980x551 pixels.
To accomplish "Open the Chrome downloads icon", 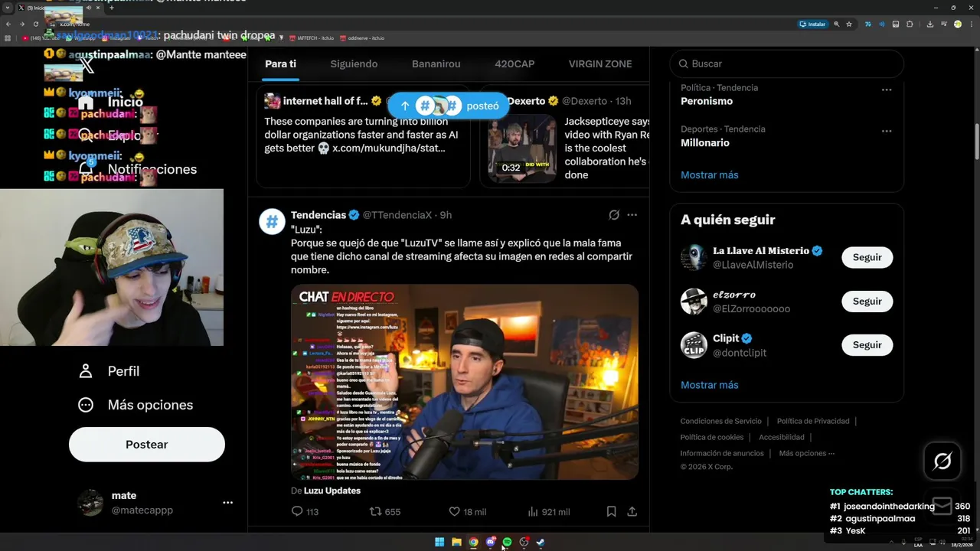I will [929, 24].
